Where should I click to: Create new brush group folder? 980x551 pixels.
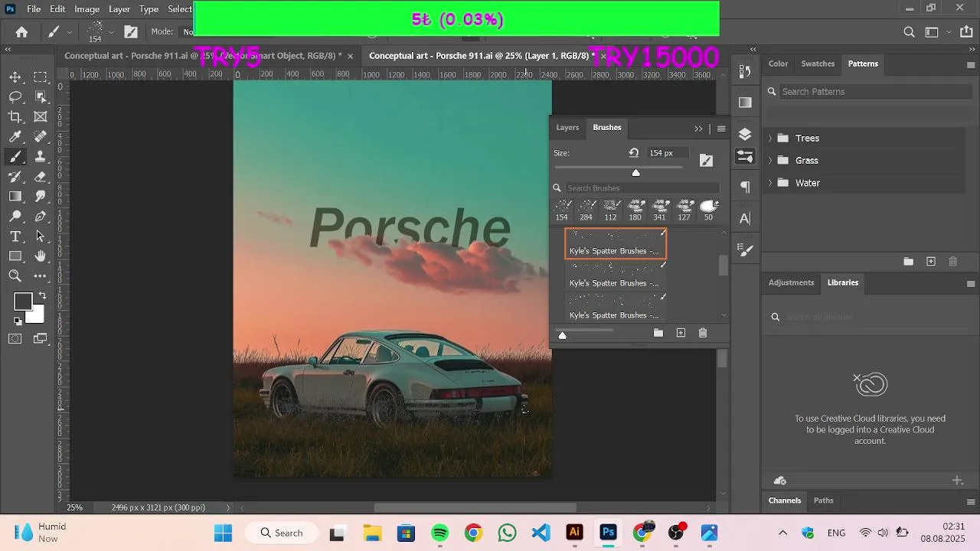pyautogui.click(x=658, y=333)
